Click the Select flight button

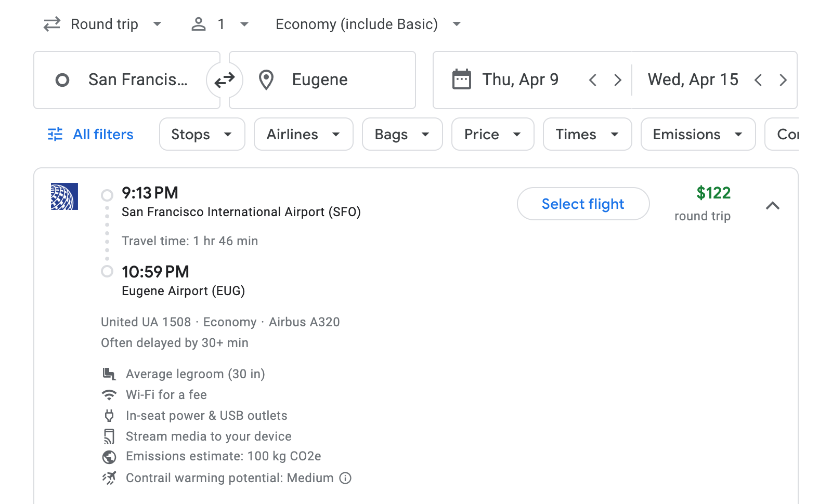(x=583, y=204)
